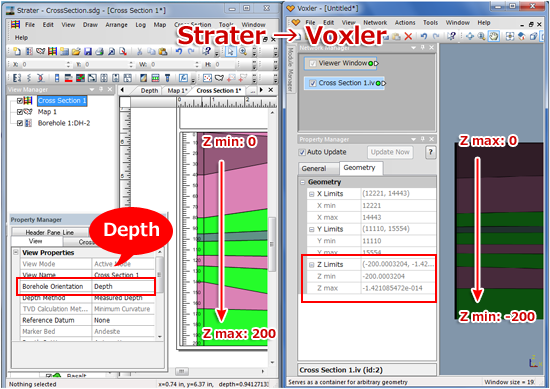Click the Paste clipboard icon in Strater toolbar
550x389 pixels.
(163, 52)
